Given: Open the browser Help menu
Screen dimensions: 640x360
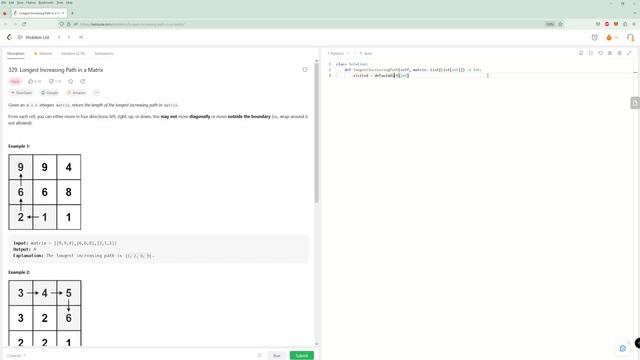Looking at the screenshot, I should click(69, 2).
